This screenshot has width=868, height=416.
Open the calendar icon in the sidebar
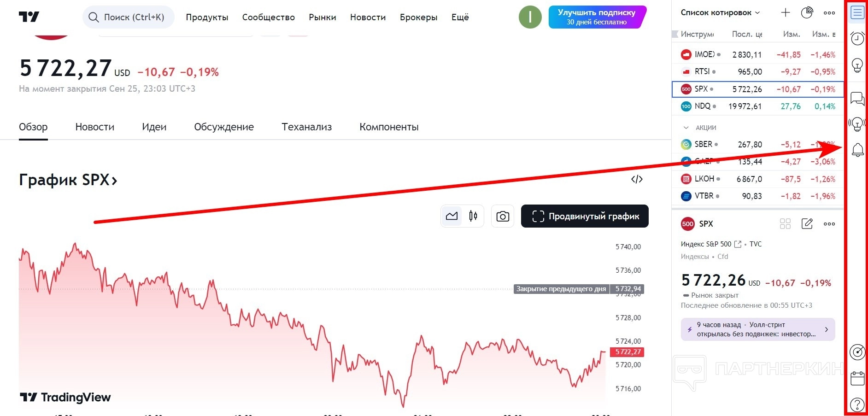click(x=857, y=378)
